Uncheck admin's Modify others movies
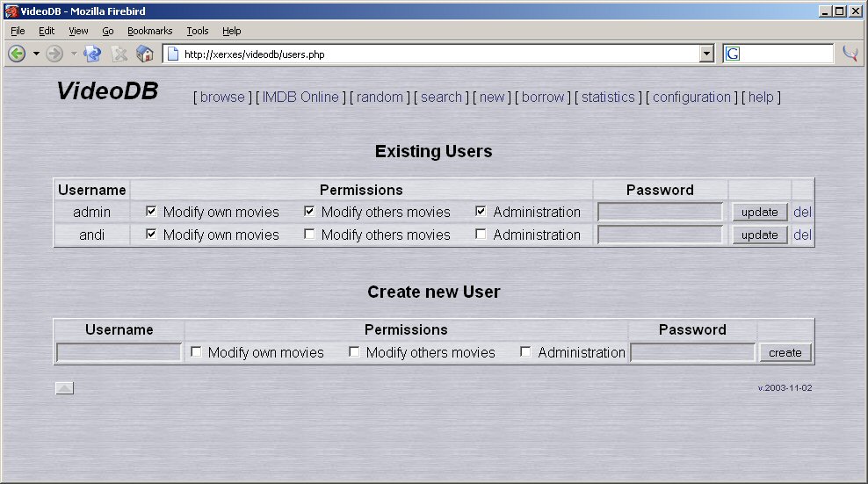 pyautogui.click(x=309, y=211)
